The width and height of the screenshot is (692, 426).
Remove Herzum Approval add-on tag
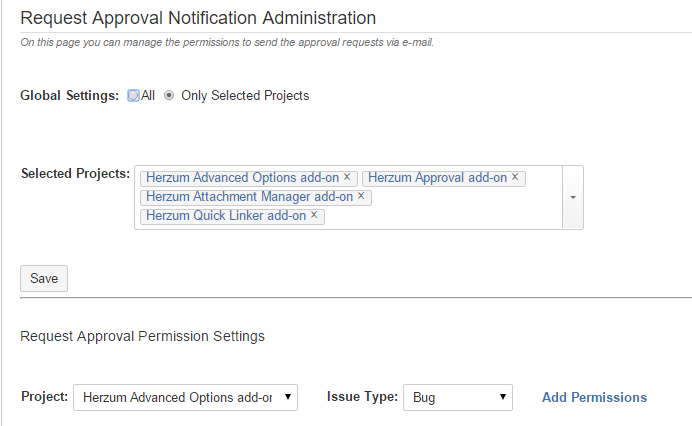pyautogui.click(x=515, y=178)
